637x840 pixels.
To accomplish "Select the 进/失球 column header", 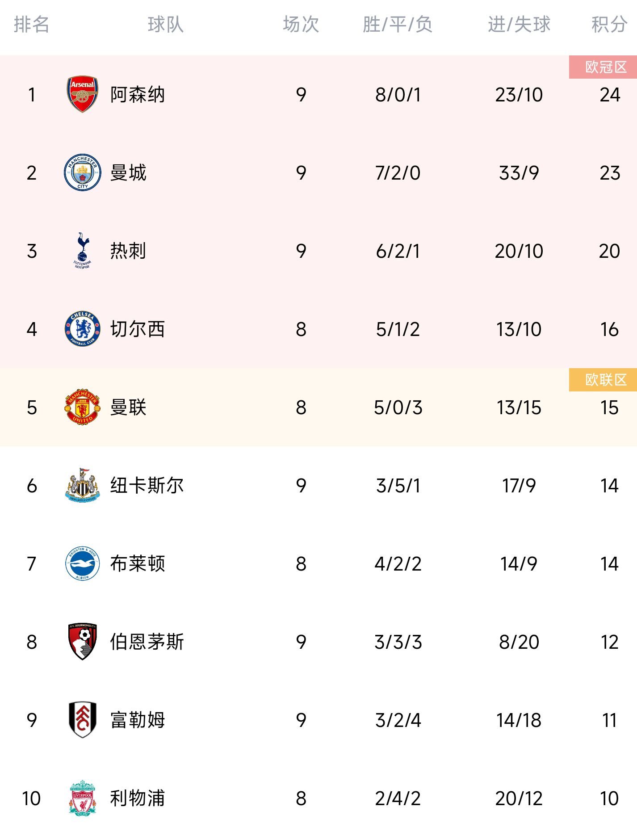I will point(519,25).
